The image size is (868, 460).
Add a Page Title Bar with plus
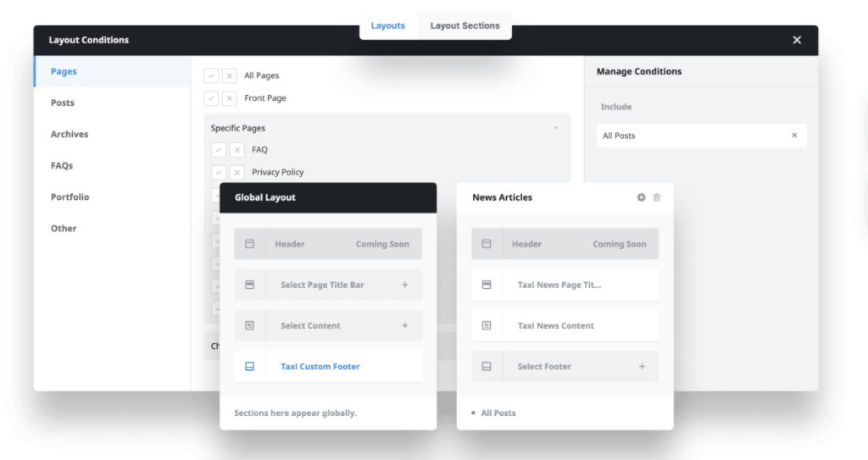click(x=404, y=285)
